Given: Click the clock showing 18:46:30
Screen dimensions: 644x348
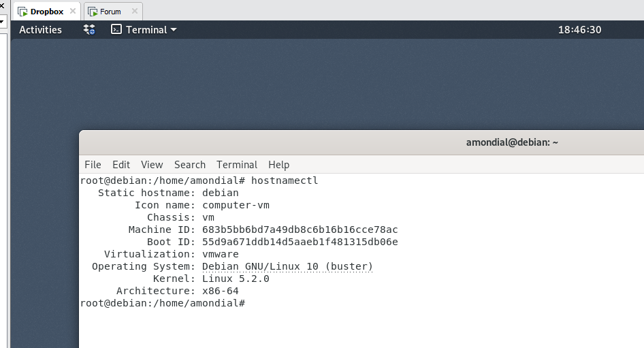Looking at the screenshot, I should 579,29.
